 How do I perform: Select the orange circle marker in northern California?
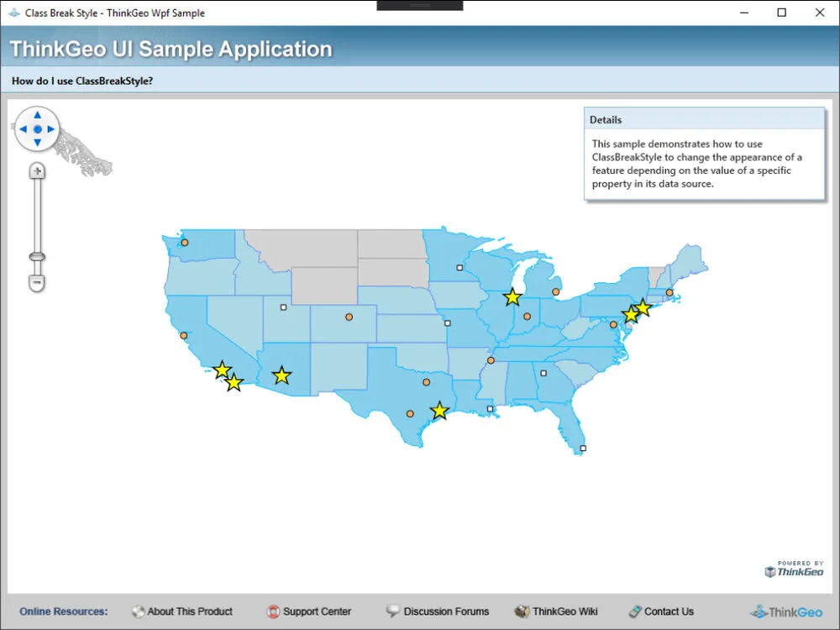(x=184, y=335)
